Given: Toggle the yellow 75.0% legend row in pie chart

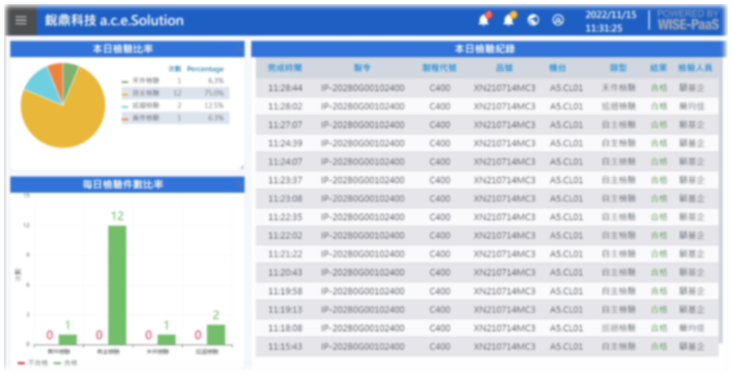Looking at the screenshot, I should (x=175, y=93).
